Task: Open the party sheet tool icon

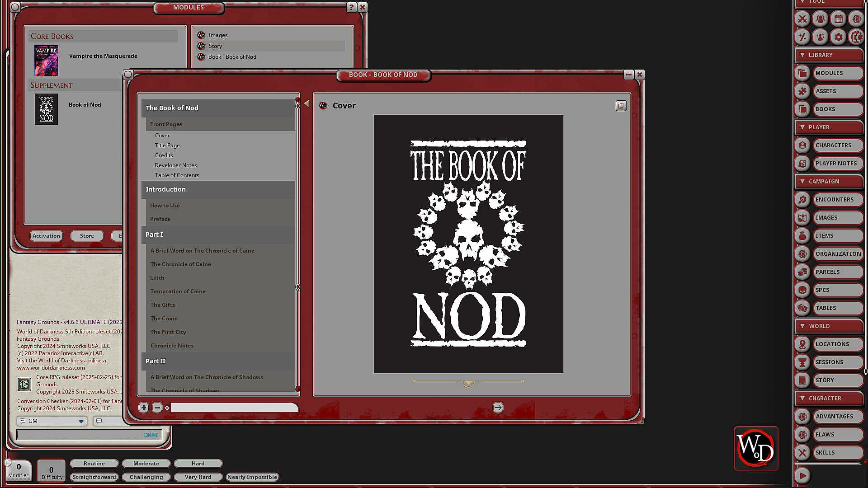Action: 820,19
